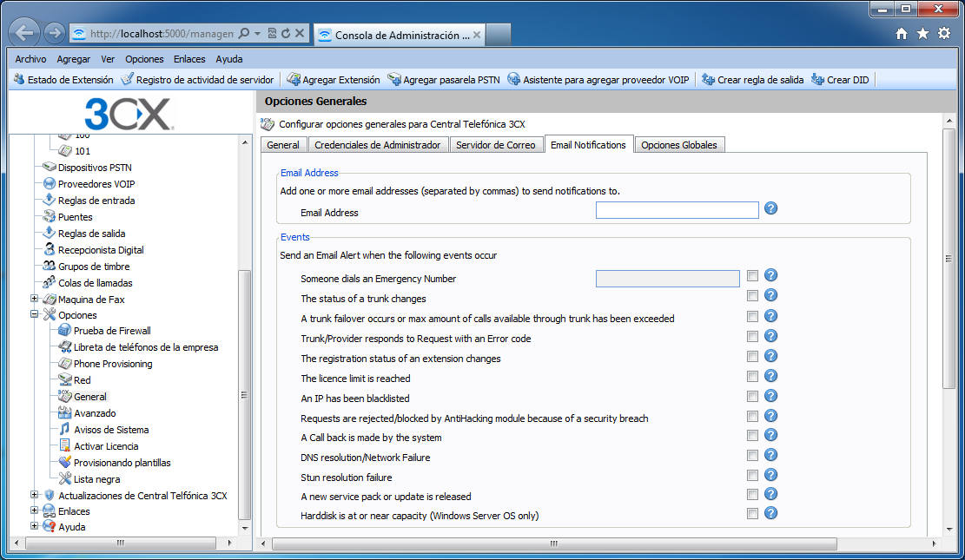The width and height of the screenshot is (965, 560).
Task: Open browser favorites star icon
Action: 922,34
